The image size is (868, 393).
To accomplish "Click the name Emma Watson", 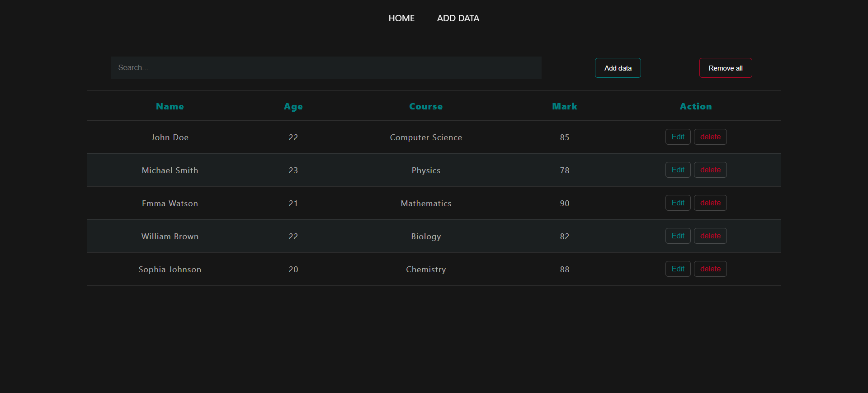I will point(170,204).
